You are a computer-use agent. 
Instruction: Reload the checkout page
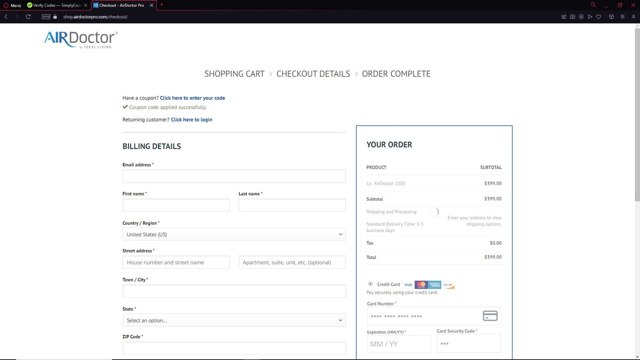point(28,17)
